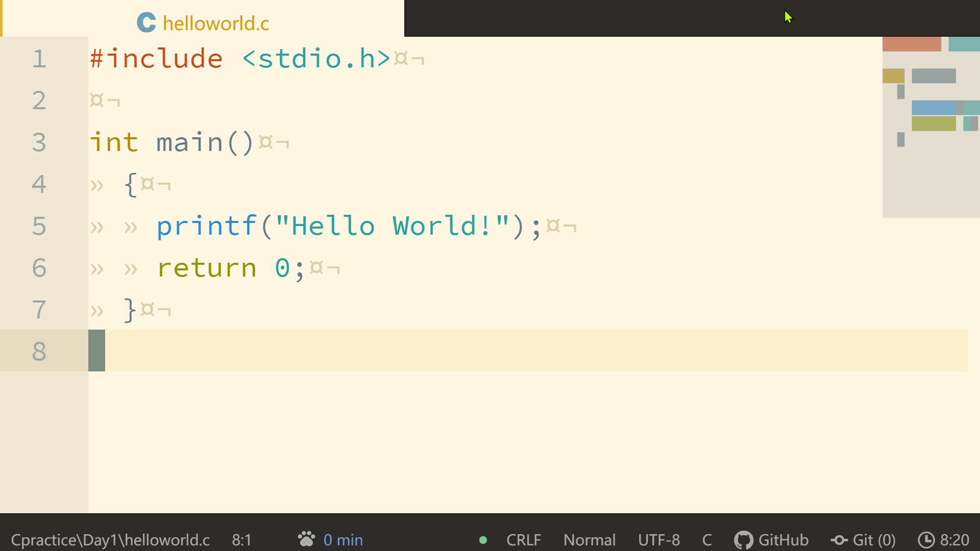
Task: Click Git (0) status label
Action: tap(874, 540)
